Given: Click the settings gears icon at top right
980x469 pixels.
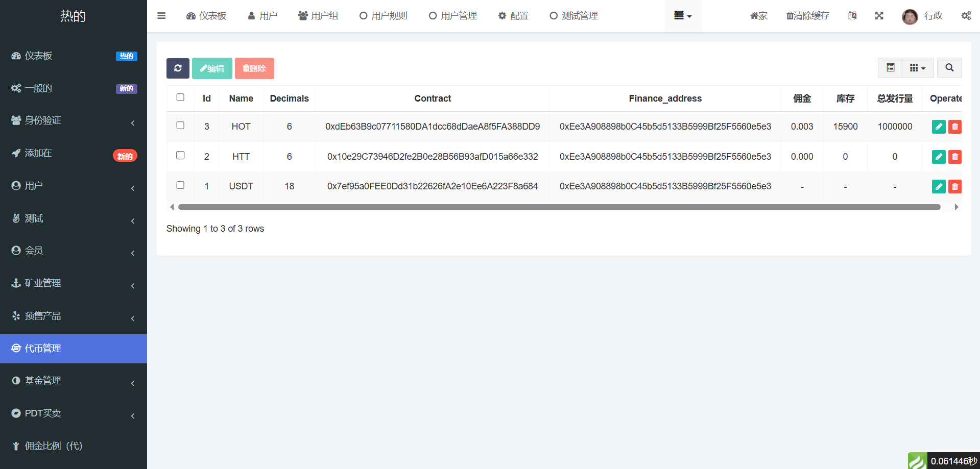Looking at the screenshot, I should coord(966,16).
